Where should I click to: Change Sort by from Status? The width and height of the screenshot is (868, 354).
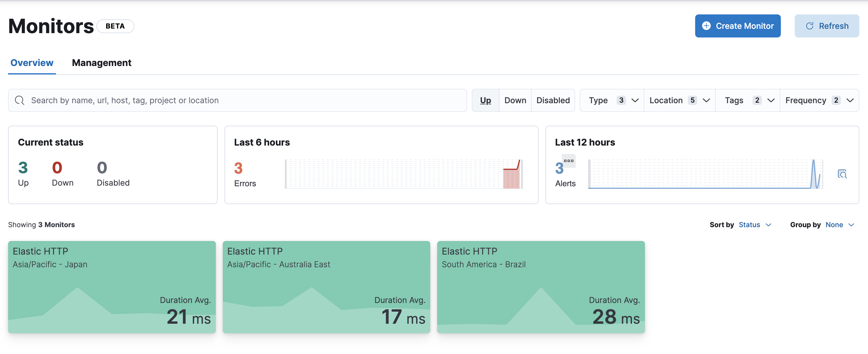point(755,225)
